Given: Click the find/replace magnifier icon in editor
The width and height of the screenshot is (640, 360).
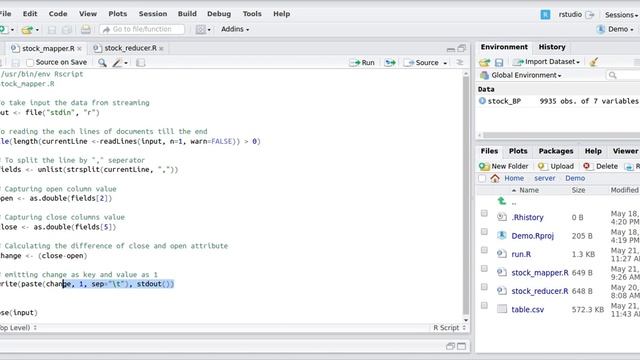Looking at the screenshot, I should click(x=102, y=62).
